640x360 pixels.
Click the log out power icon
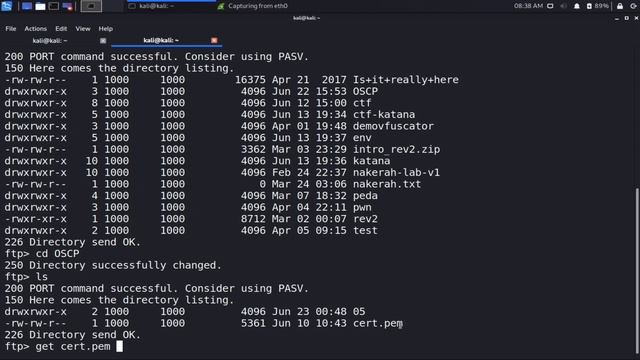click(x=633, y=6)
